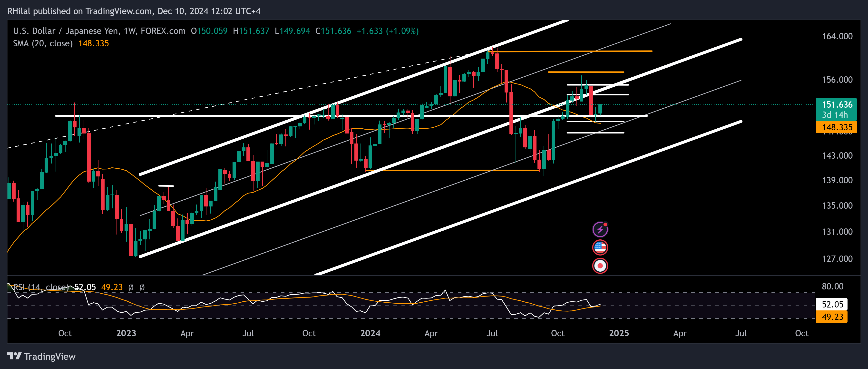Click the orange RSI label 49.23
This screenshot has height=369, width=868.
[x=832, y=317]
